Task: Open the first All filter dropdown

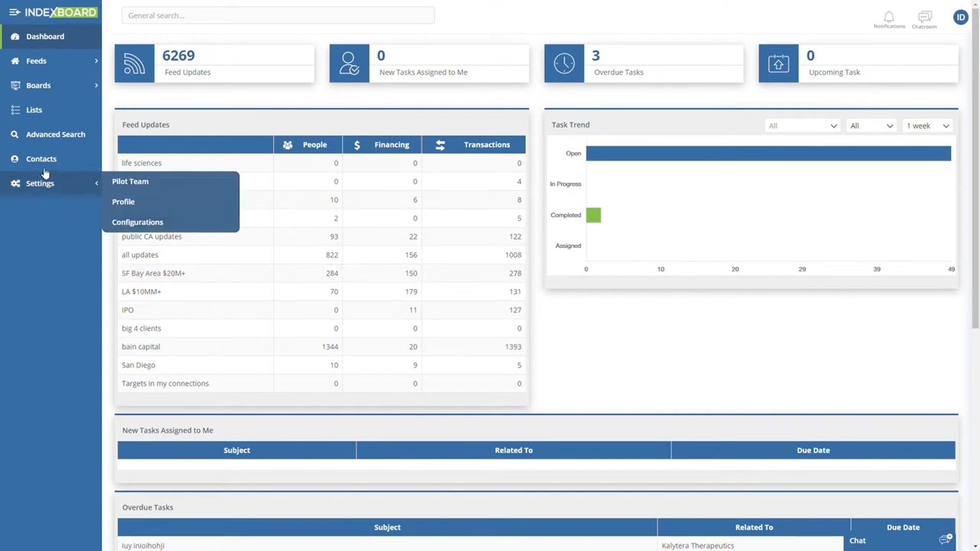Action: 802,126
